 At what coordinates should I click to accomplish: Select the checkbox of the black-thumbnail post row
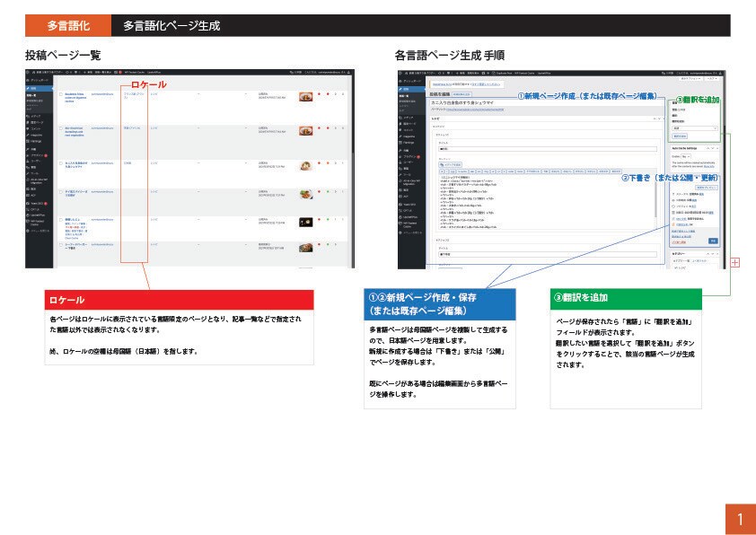(x=61, y=219)
